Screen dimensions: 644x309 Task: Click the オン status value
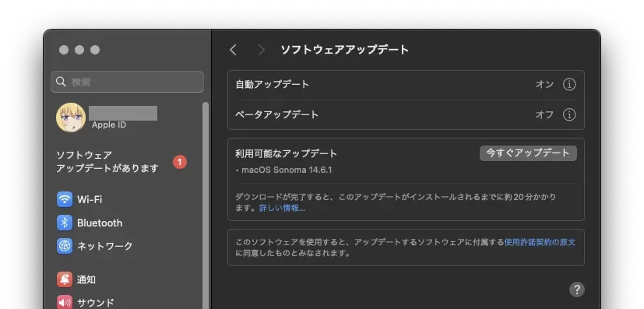(x=544, y=84)
